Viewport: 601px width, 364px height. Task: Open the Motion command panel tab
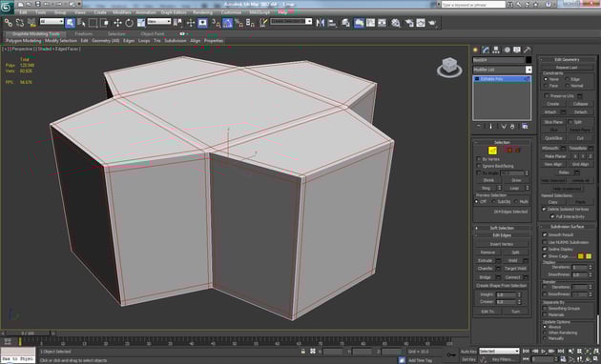(507, 50)
